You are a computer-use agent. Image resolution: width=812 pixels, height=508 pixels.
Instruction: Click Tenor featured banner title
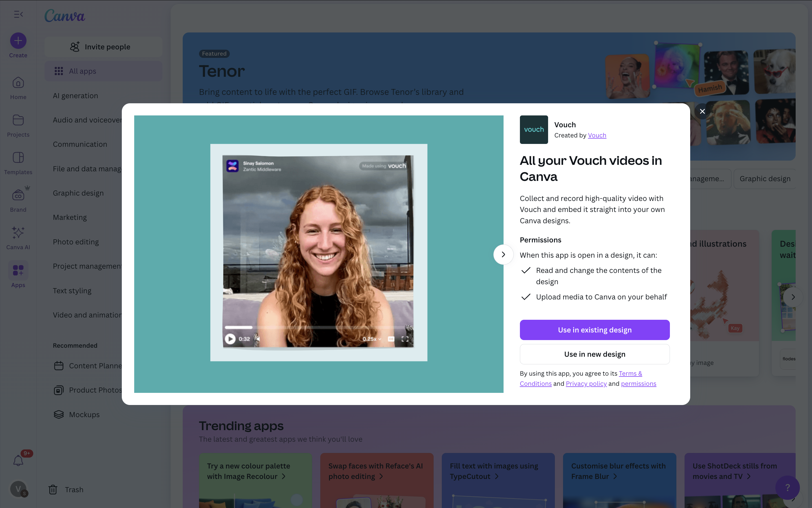pyautogui.click(x=222, y=71)
